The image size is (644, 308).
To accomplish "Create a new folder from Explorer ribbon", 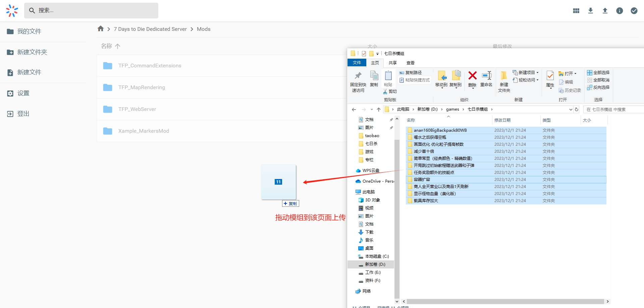I will [504, 82].
